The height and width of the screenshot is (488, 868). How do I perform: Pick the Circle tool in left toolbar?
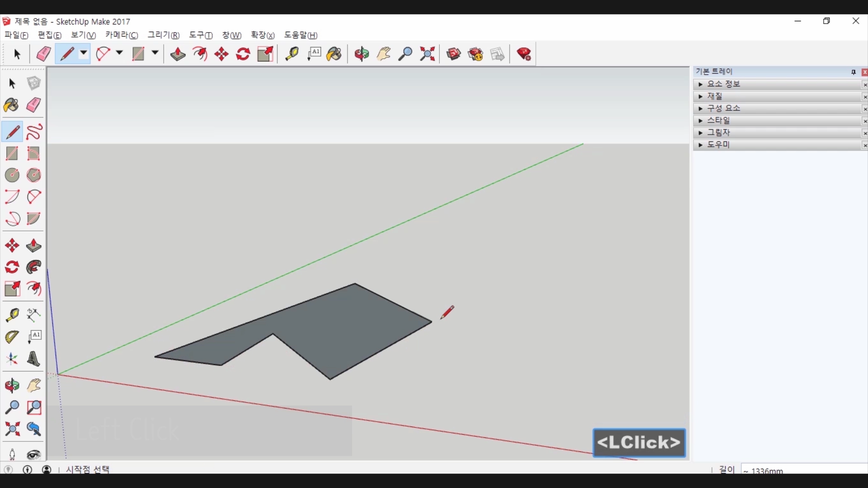click(12, 175)
